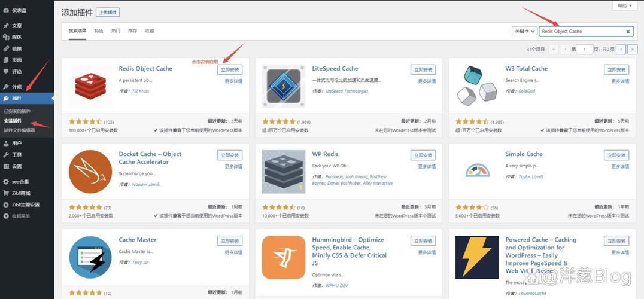Click author link Taylor Lovett
644x299 pixels.
531,177
